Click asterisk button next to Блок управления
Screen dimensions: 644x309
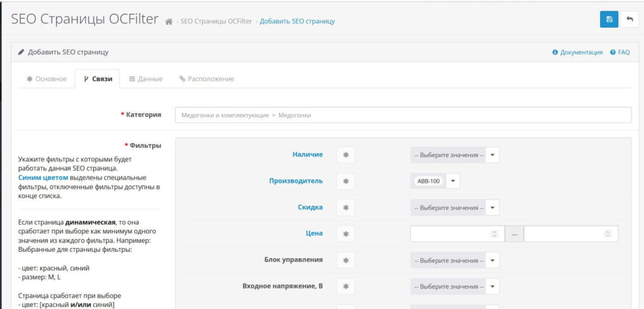tap(345, 260)
